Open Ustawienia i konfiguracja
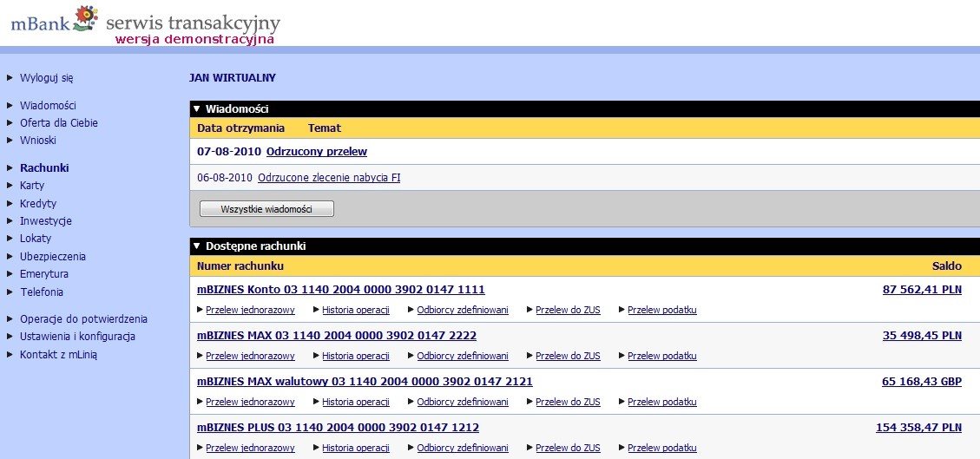 click(x=77, y=337)
